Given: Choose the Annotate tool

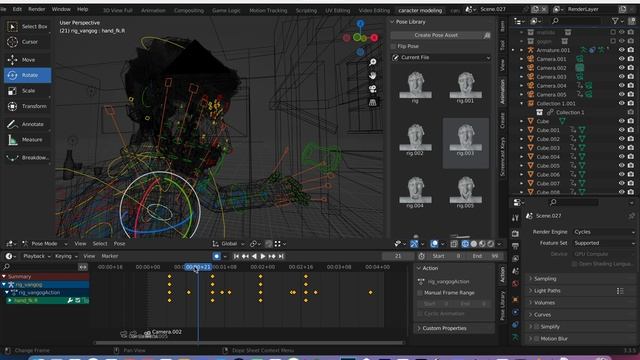Looking at the screenshot, I should coord(27,124).
